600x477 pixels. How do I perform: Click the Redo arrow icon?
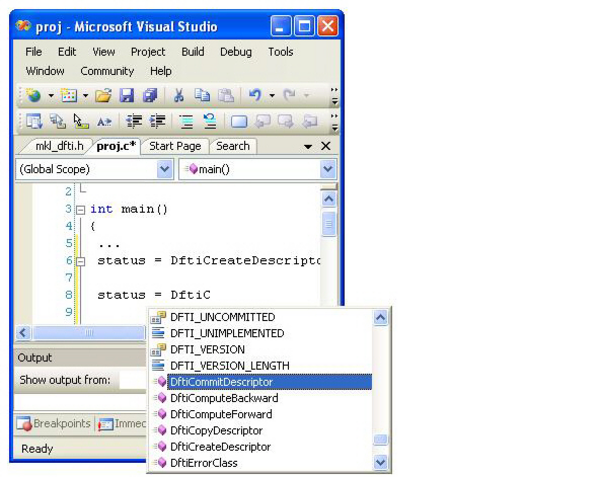pos(290,94)
